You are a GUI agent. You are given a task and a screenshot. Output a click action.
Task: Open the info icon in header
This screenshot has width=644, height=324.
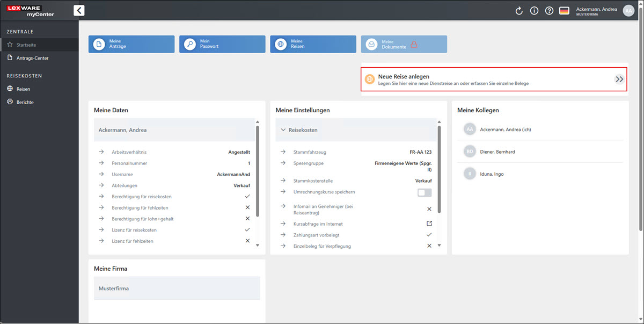pyautogui.click(x=534, y=11)
